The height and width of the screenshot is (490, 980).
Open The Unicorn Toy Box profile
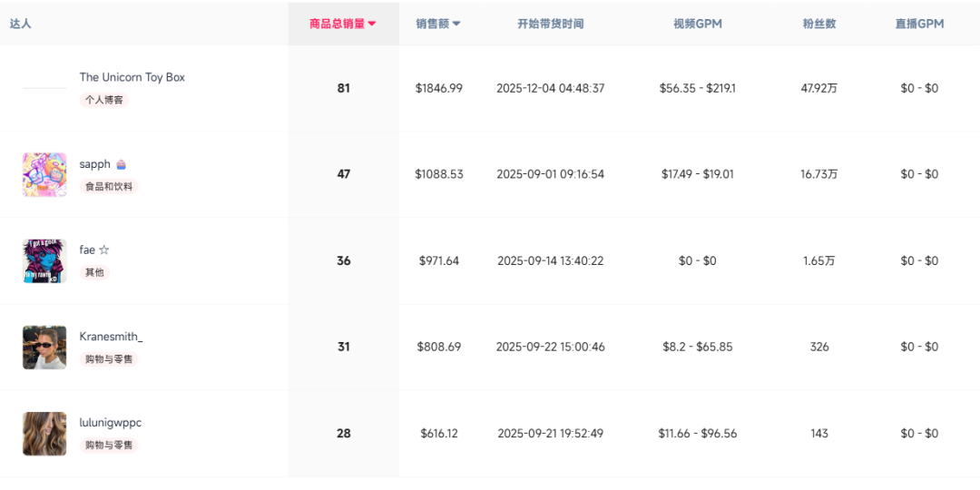[x=132, y=77]
